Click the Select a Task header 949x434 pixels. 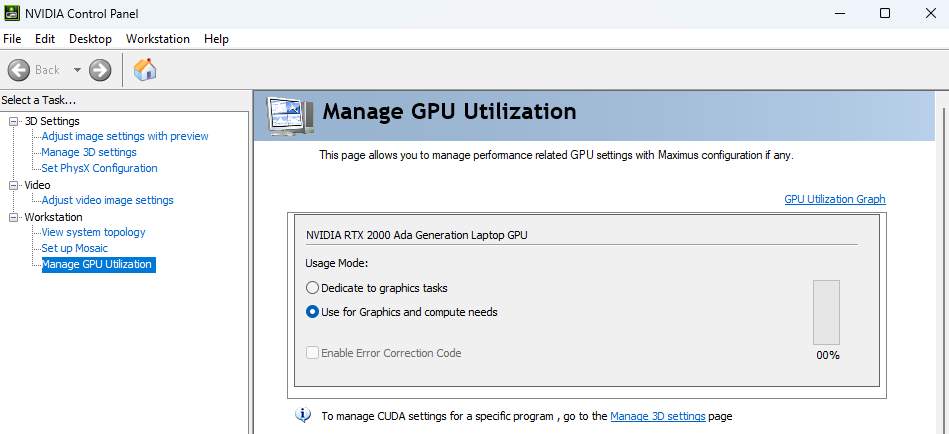click(x=38, y=100)
